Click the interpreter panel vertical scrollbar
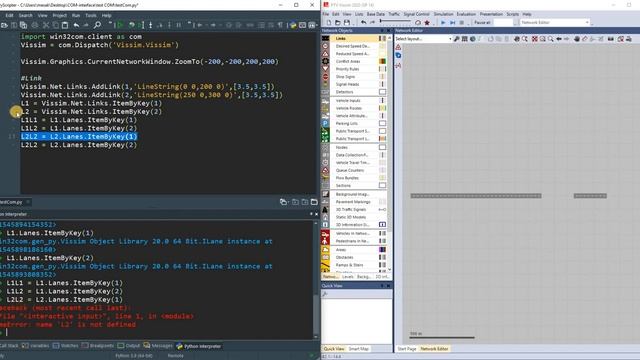640x360 pixels. click(x=316, y=280)
